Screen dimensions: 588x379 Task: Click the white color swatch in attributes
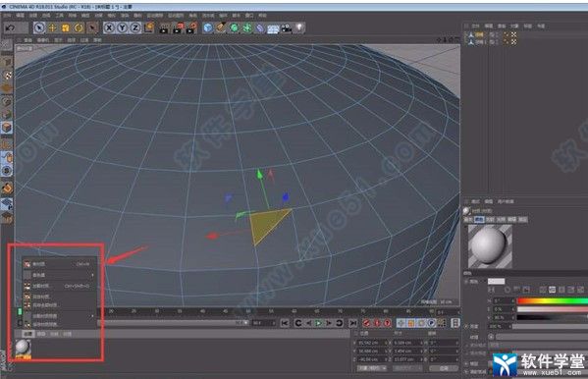496,282
